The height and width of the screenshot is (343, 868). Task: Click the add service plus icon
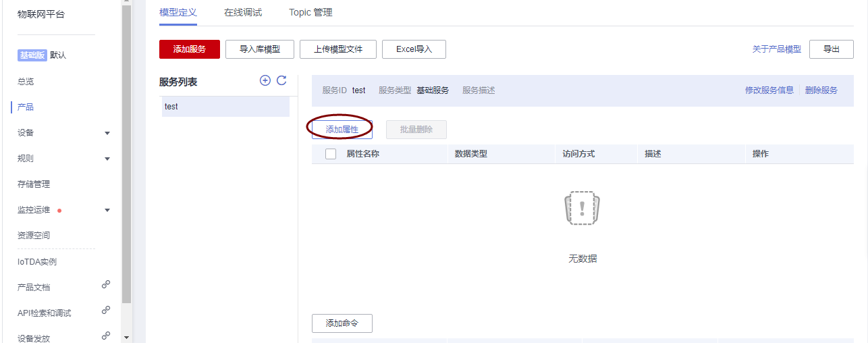coord(265,80)
